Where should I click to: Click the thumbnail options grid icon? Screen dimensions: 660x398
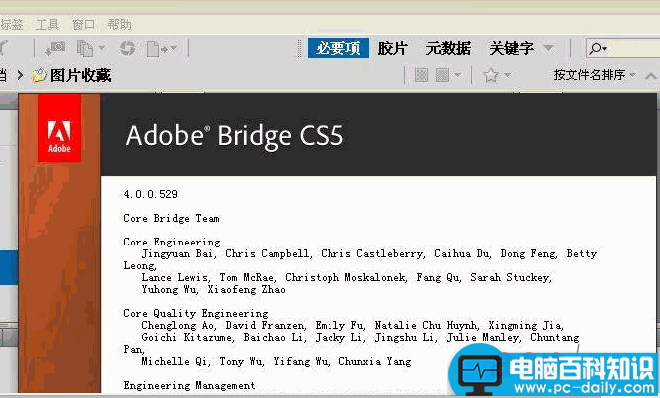(x=442, y=75)
